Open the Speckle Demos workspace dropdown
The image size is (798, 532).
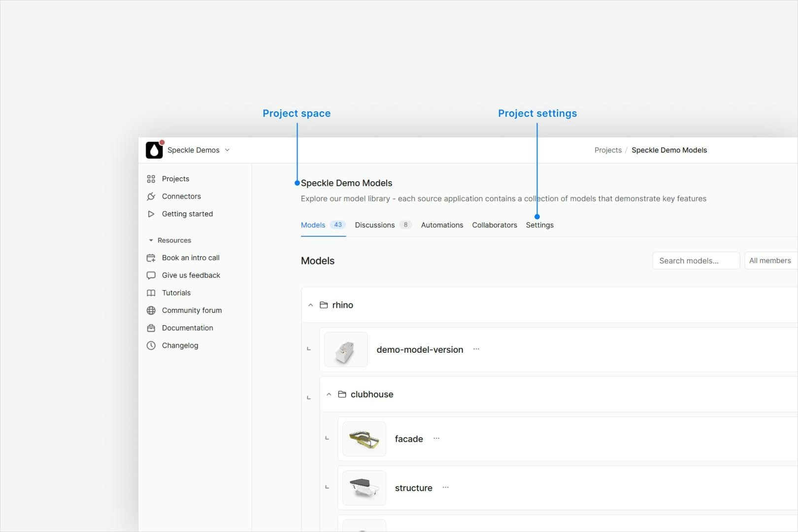click(199, 150)
